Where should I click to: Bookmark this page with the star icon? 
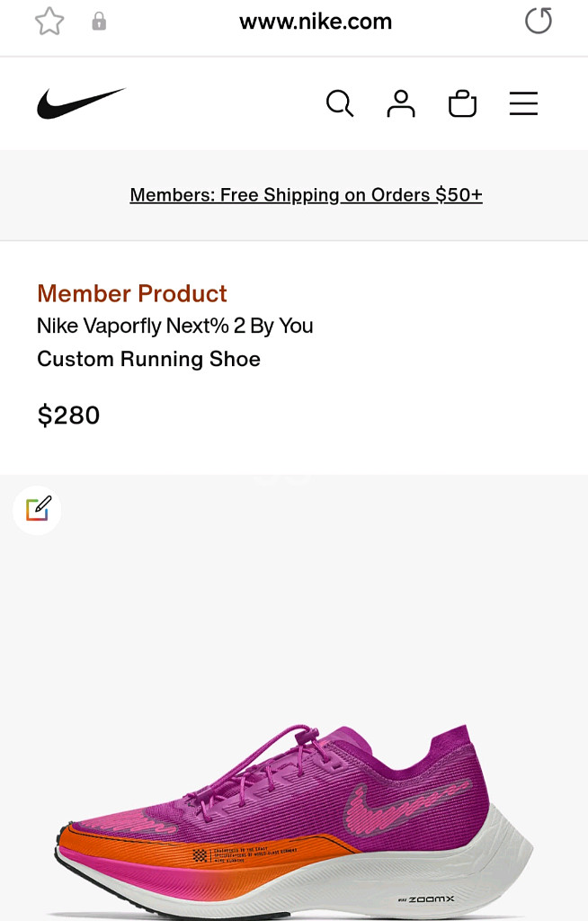click(x=49, y=22)
